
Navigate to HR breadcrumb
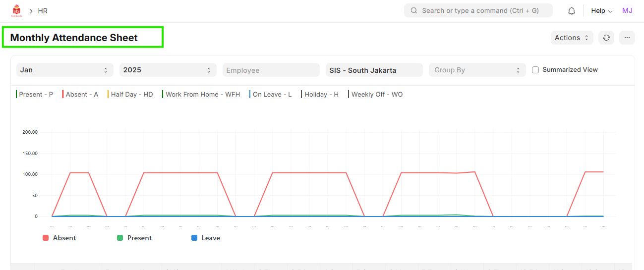coord(43,11)
